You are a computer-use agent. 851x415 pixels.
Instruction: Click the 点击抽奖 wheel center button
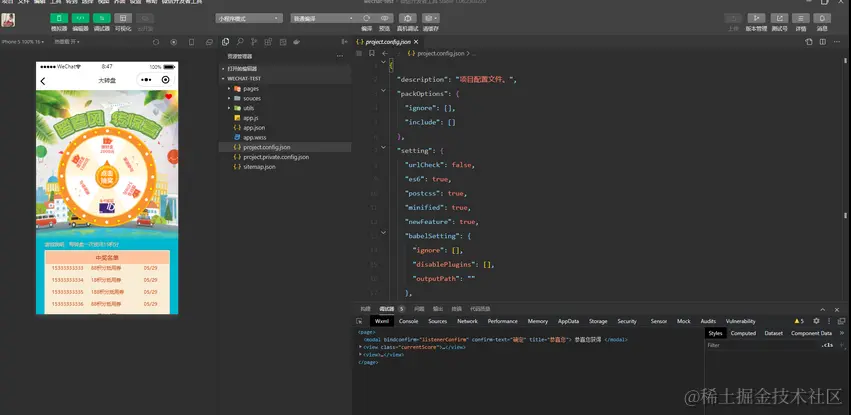[106, 176]
